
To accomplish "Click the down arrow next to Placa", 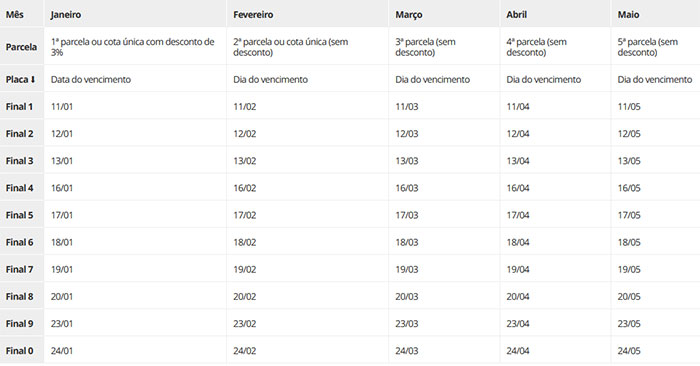I will pyautogui.click(x=33, y=80).
